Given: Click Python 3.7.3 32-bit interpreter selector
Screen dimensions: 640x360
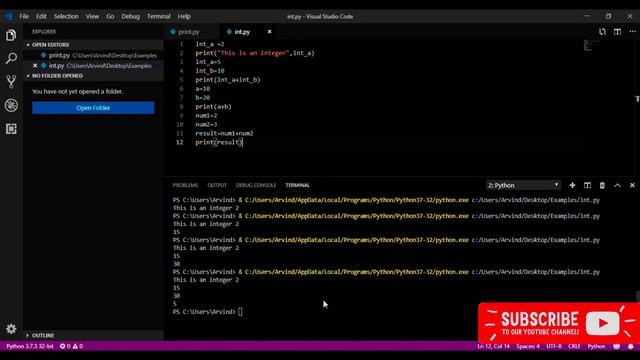Looking at the screenshot, I should [30, 346].
